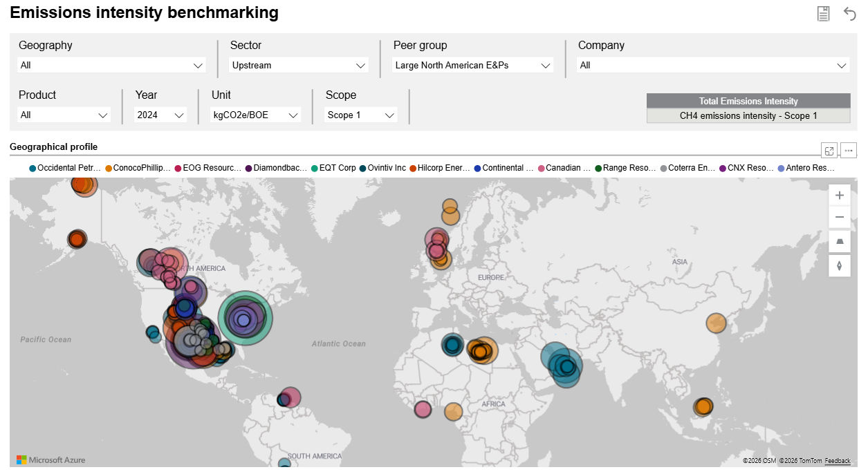Expand the Geography dropdown
The image size is (868, 474).
pyautogui.click(x=112, y=65)
